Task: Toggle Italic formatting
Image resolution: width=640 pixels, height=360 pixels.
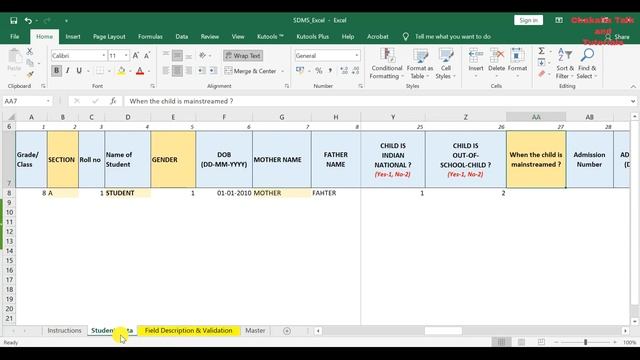Action: (68, 71)
